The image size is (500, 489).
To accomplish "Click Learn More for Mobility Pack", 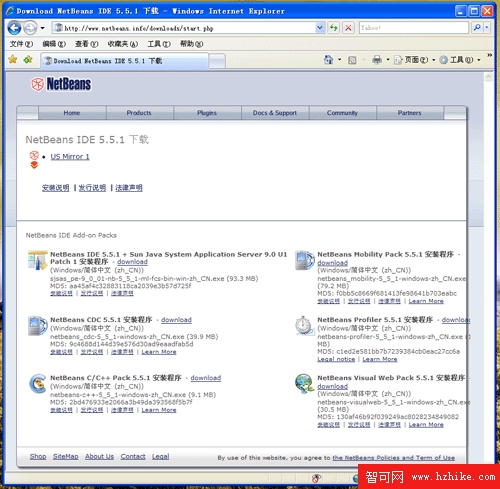I will click(x=426, y=301).
